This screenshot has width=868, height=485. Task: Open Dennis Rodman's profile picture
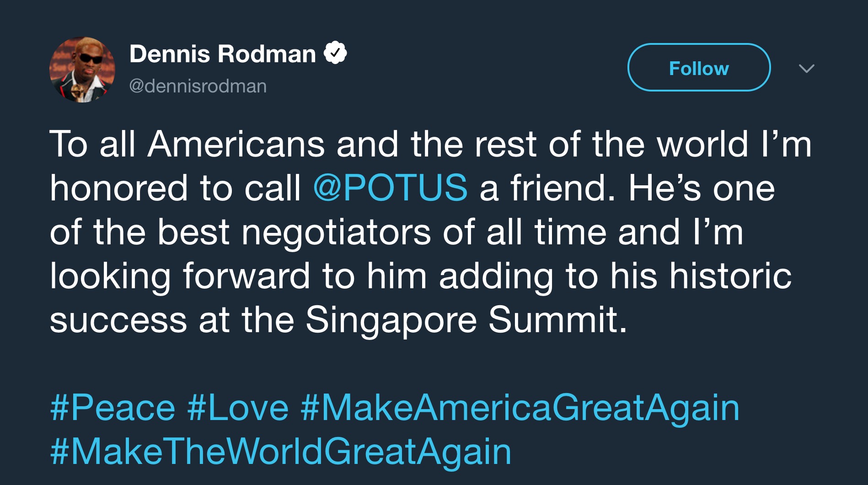click(83, 69)
